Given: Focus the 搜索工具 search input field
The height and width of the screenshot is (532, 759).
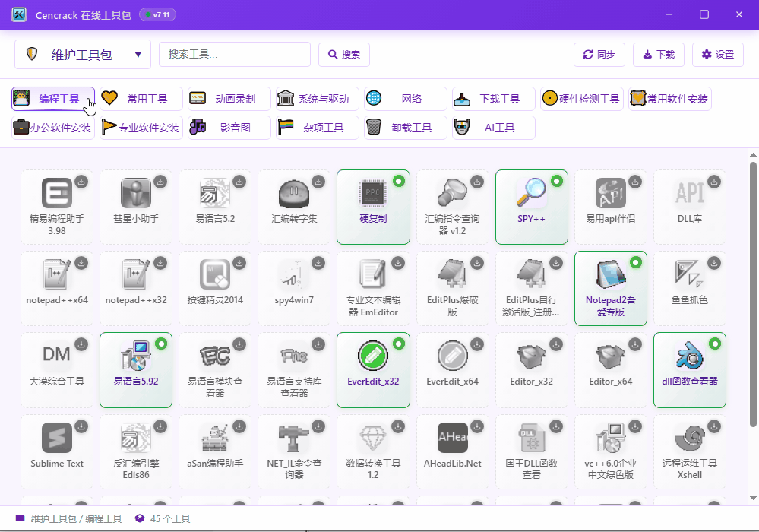Looking at the screenshot, I should 235,54.
